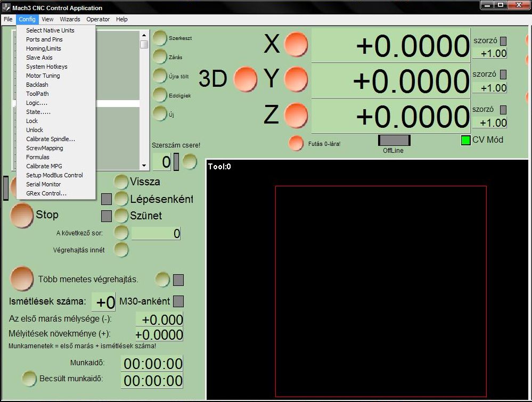Click the Mélyítések növekménye field

point(159,334)
